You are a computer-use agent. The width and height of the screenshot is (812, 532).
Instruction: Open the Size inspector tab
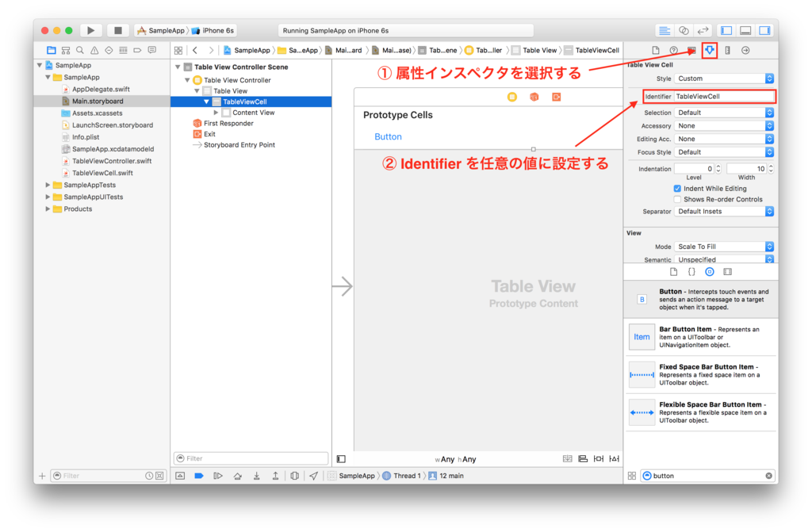coord(728,50)
